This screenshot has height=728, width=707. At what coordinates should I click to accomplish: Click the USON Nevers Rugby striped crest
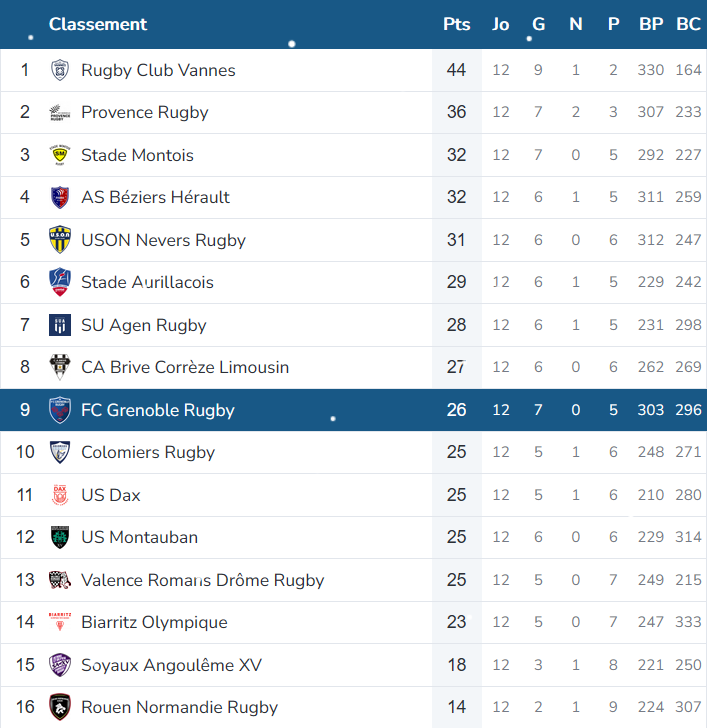pos(60,240)
